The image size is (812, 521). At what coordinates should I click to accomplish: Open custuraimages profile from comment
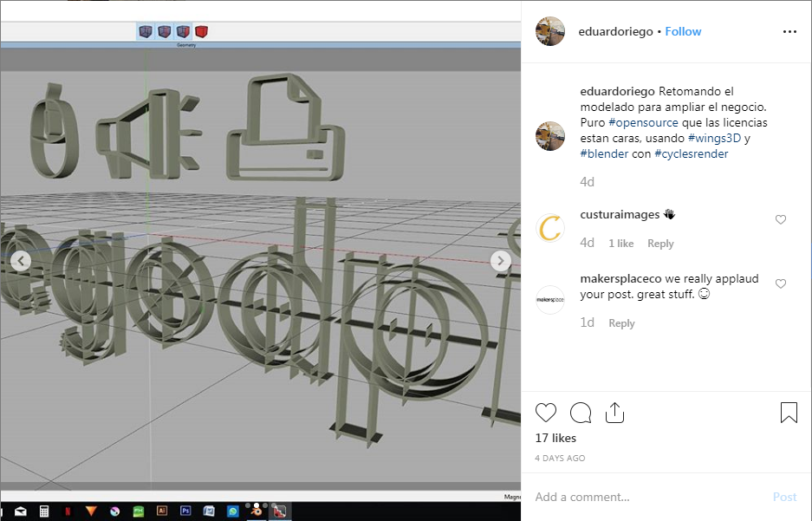pos(620,214)
